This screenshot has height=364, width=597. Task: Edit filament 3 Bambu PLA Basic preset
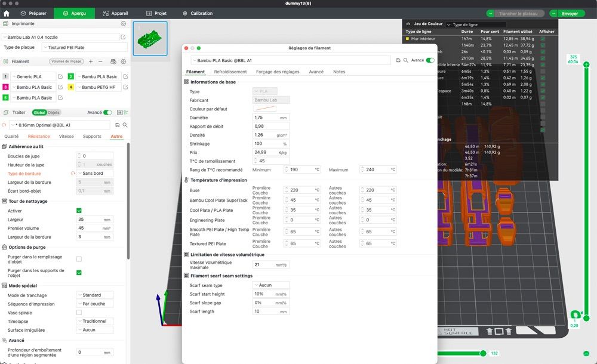[60, 87]
